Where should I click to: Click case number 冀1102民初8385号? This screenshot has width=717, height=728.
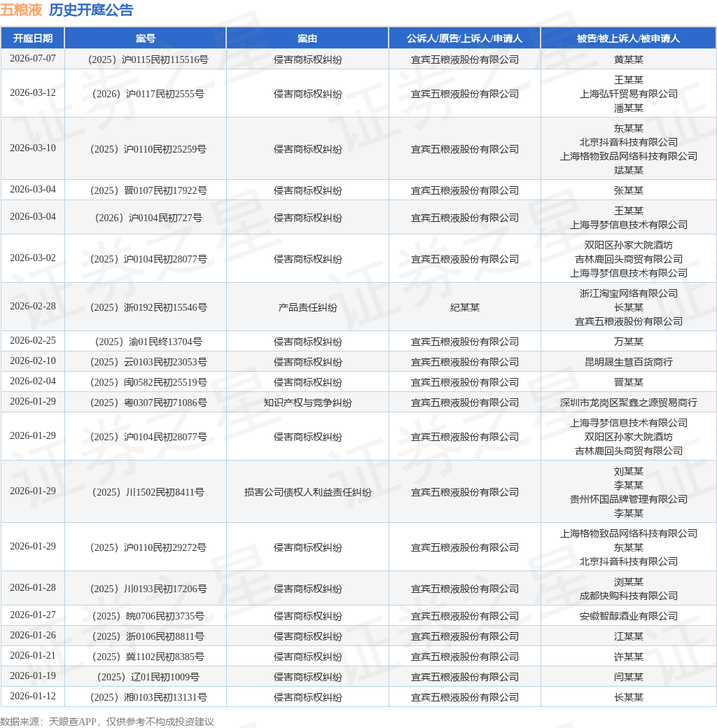(148, 657)
